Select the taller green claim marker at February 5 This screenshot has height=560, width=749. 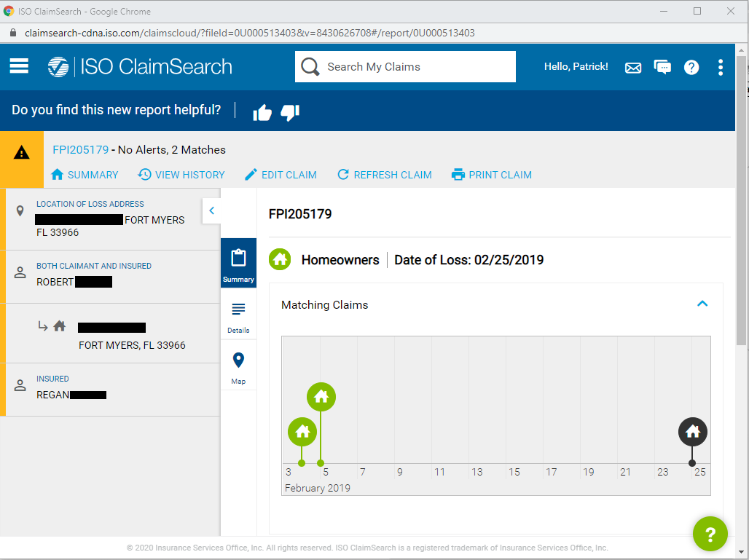pyautogui.click(x=321, y=397)
